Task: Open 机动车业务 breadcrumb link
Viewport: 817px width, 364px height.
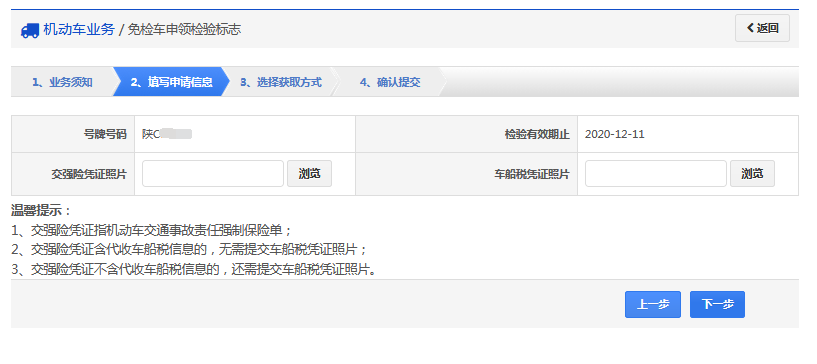Action: pyautogui.click(x=79, y=29)
